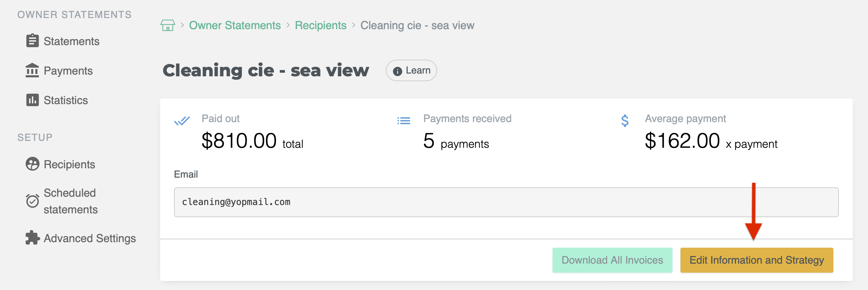The width and height of the screenshot is (868, 290).
Task: Click the Paid out double-check icon
Action: coord(182,121)
